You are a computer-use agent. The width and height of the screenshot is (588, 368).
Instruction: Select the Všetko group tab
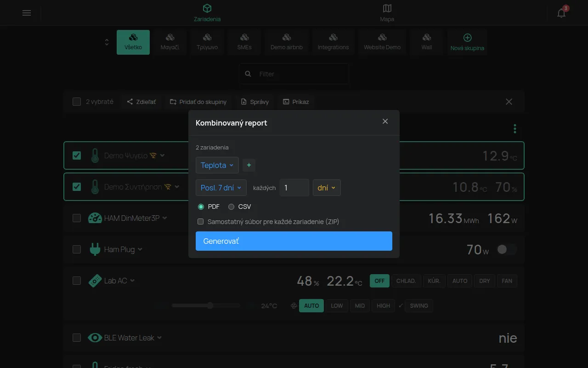(x=133, y=42)
